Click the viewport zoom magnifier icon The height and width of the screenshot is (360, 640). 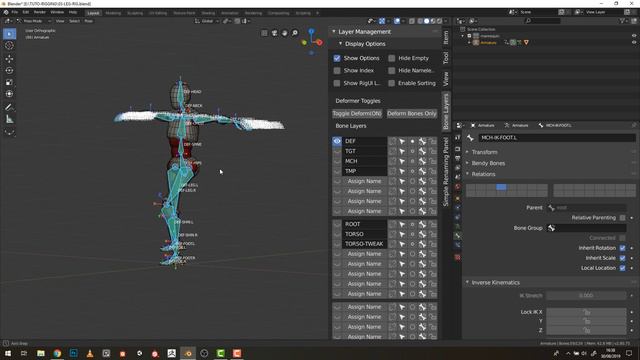(x=295, y=33)
